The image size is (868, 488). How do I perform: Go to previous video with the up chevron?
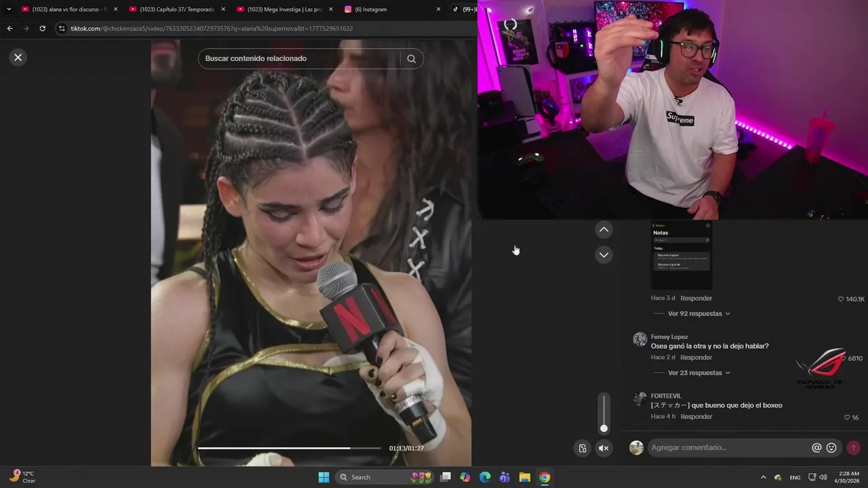(604, 230)
